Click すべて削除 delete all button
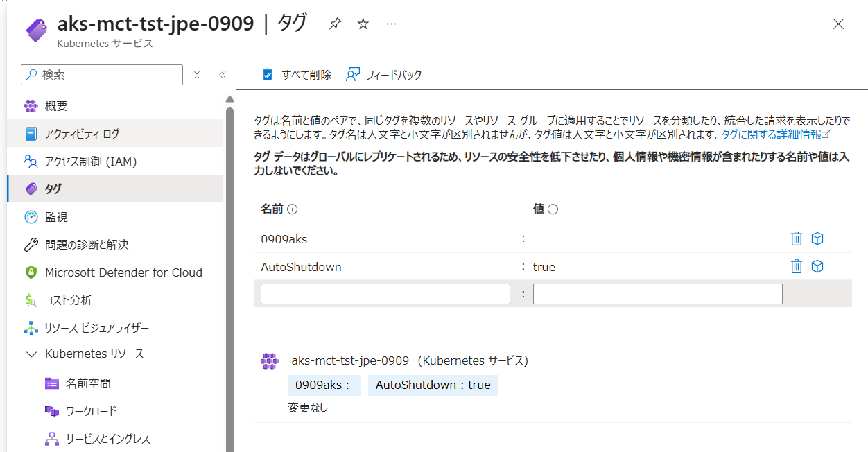This screenshot has height=452, width=868. pyautogui.click(x=296, y=75)
